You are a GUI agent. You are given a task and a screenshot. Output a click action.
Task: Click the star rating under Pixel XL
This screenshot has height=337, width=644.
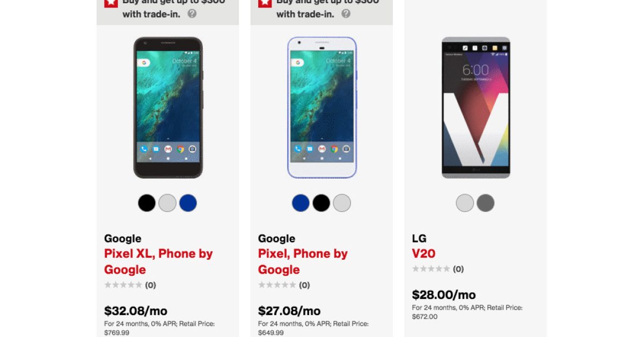tap(123, 285)
